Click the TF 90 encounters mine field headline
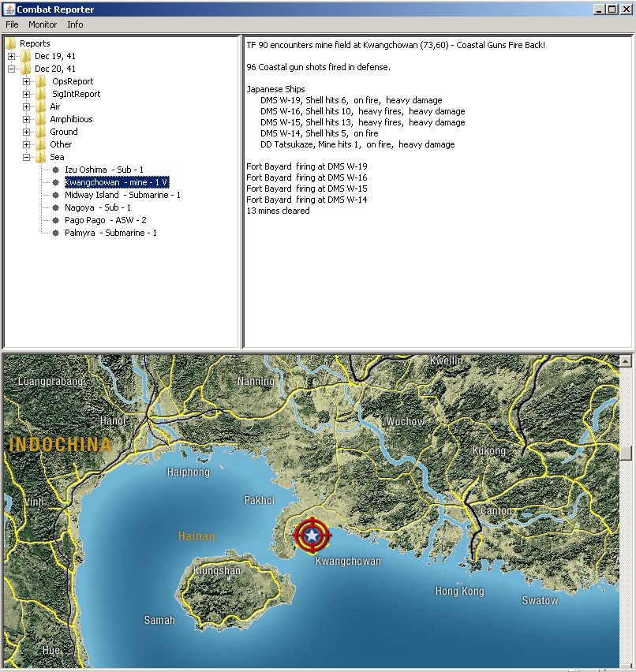The height and width of the screenshot is (672, 636). pos(395,45)
